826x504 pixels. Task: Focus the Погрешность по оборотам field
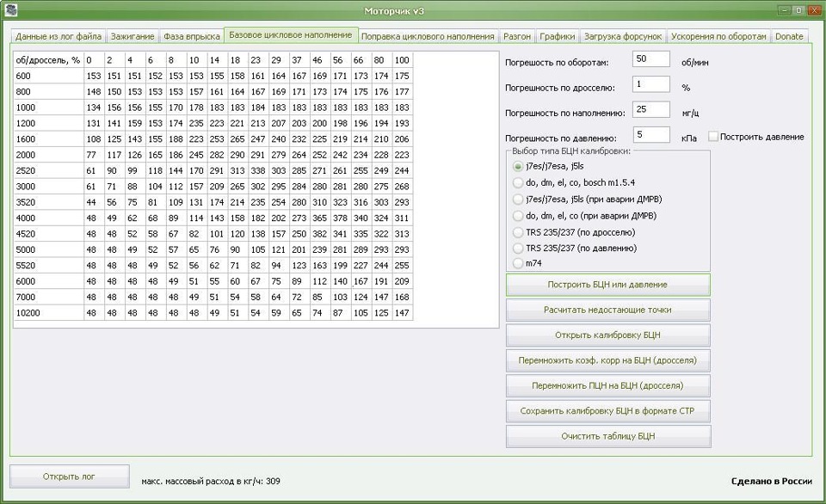651,59
